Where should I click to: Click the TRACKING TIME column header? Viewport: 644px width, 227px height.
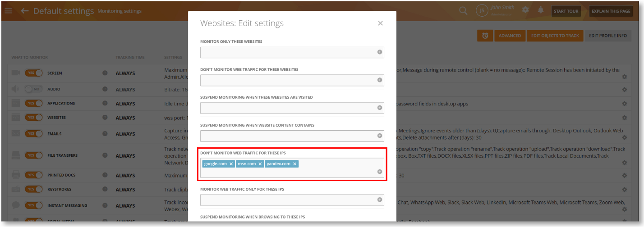click(x=130, y=57)
